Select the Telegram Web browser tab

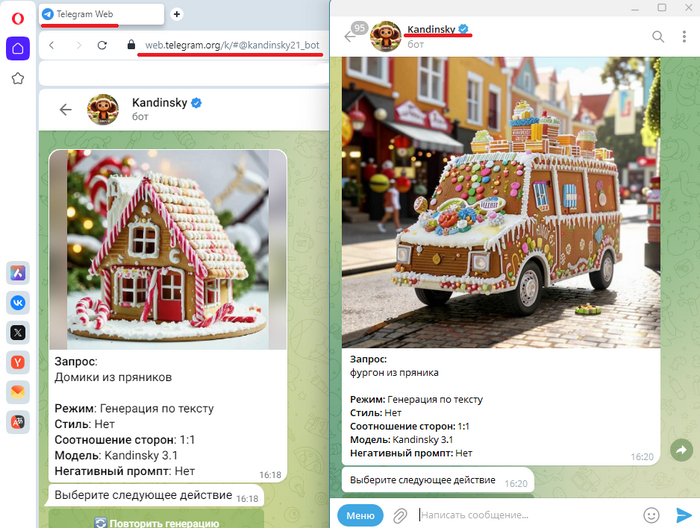[x=102, y=14]
